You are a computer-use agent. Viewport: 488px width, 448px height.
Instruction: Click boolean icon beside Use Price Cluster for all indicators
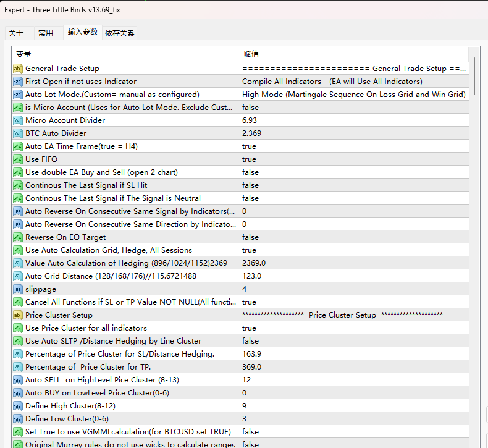coord(18,328)
